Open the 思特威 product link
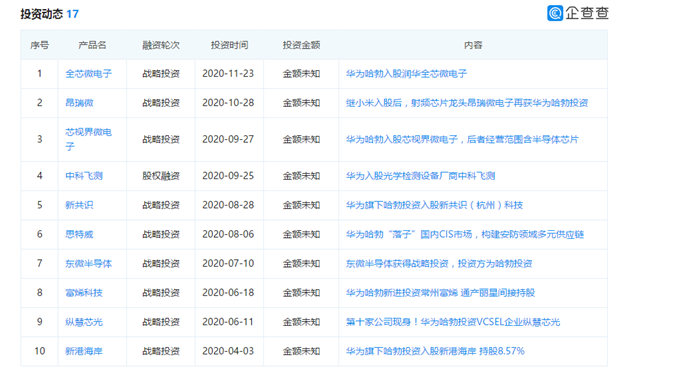This screenshot has height=372, width=682. coord(79,234)
